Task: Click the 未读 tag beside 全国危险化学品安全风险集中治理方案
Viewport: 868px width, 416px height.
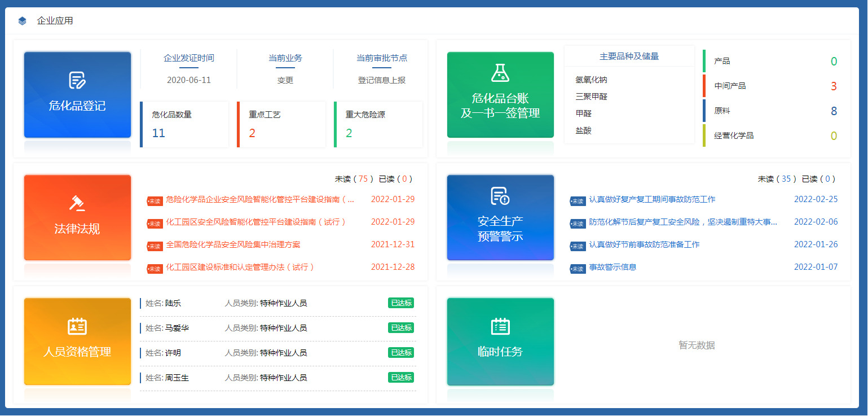Action: tap(155, 246)
